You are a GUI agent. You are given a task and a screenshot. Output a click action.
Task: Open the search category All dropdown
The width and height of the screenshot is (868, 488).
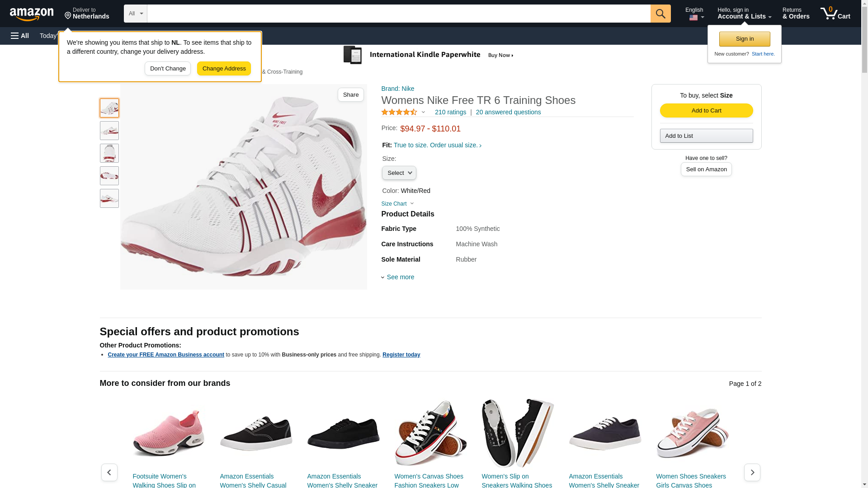(x=135, y=14)
